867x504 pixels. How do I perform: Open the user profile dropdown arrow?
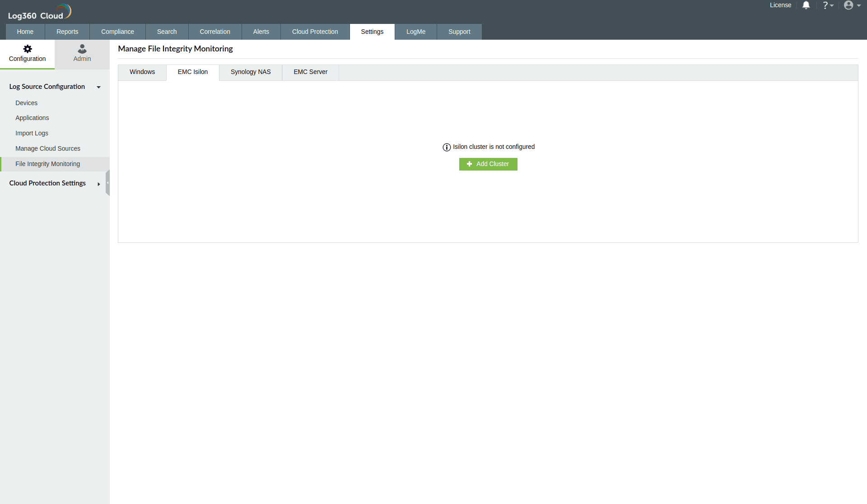858,6
